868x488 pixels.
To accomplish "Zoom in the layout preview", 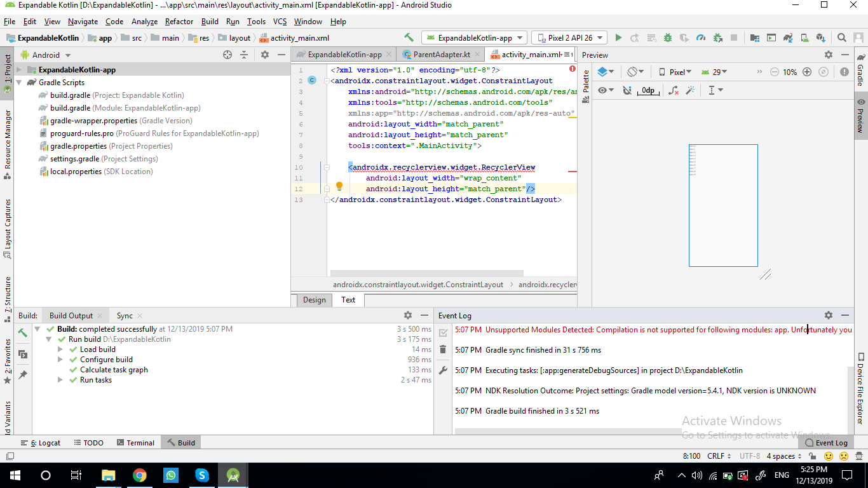I will coord(807,72).
